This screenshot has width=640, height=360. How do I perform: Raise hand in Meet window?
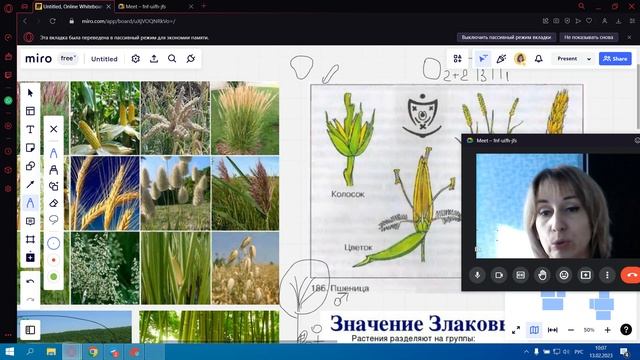[x=542, y=275]
